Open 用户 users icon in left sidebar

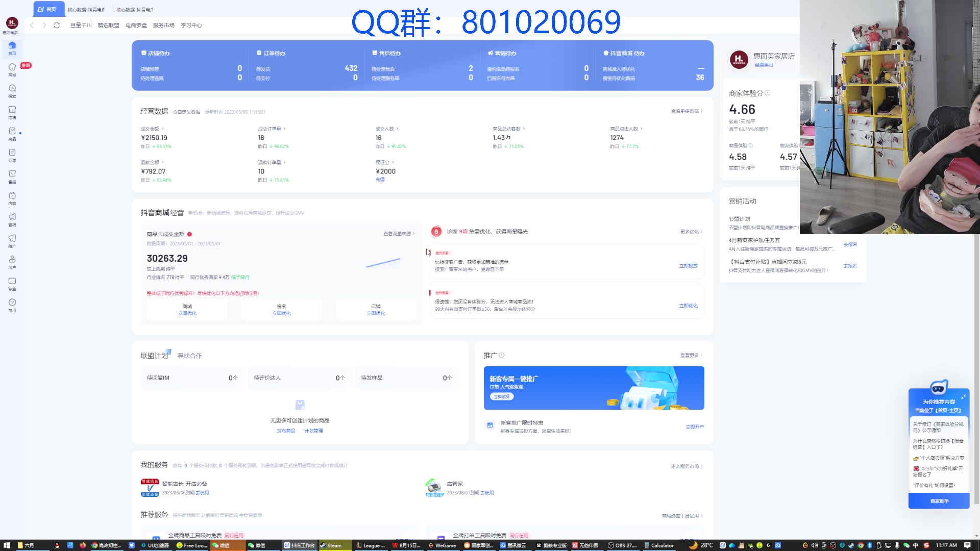tap(12, 262)
